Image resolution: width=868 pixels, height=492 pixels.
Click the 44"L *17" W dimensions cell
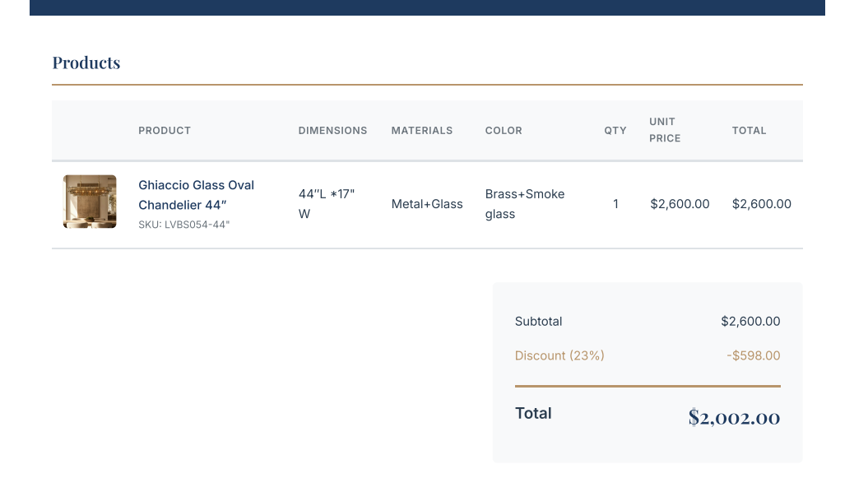coord(327,204)
